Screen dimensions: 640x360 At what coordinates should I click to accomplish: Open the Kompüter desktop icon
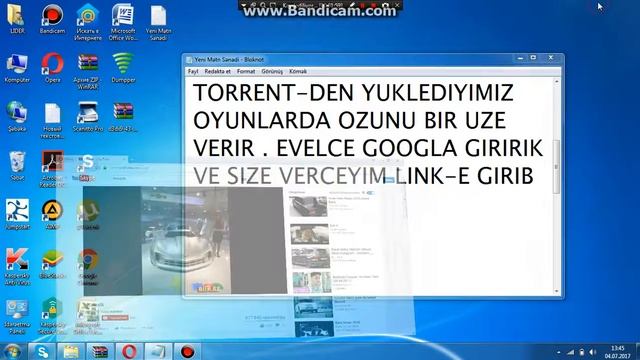pyautogui.click(x=17, y=68)
